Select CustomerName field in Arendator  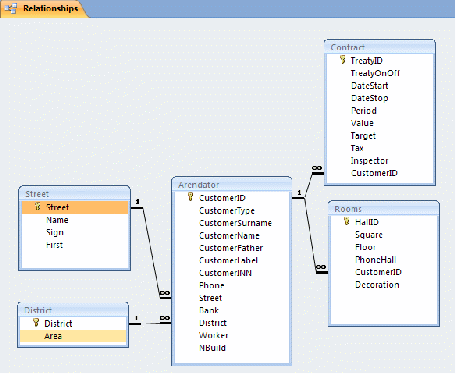[229, 236]
